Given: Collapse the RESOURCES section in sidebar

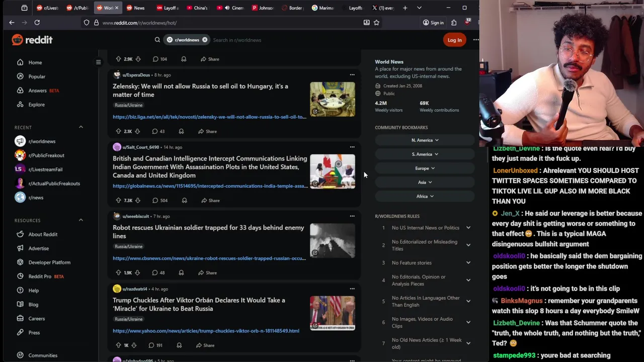Looking at the screenshot, I should 80,220.
